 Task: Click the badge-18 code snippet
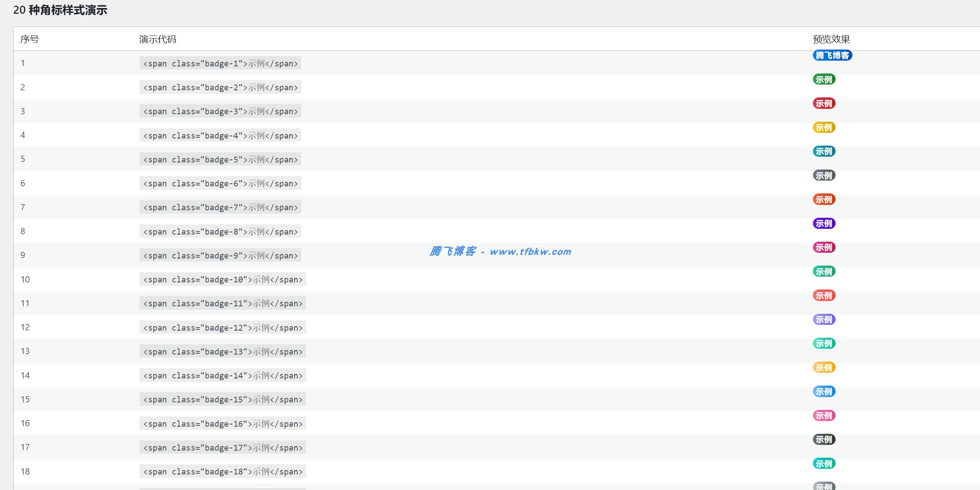click(x=222, y=471)
